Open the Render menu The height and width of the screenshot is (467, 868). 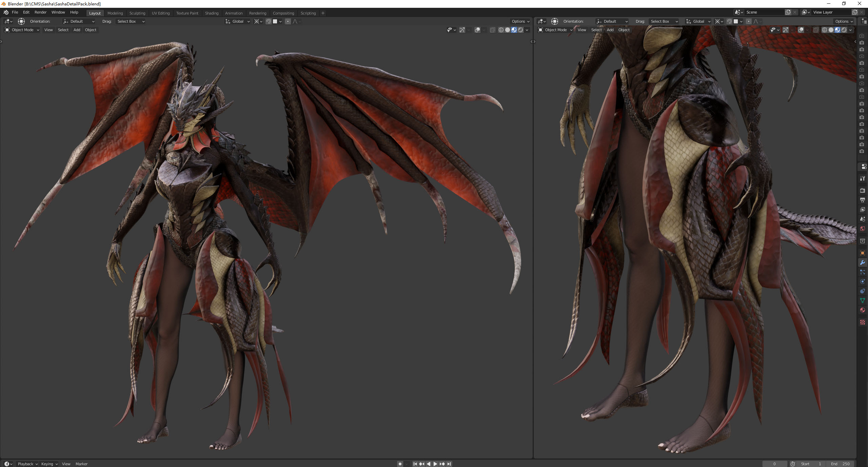pos(40,12)
